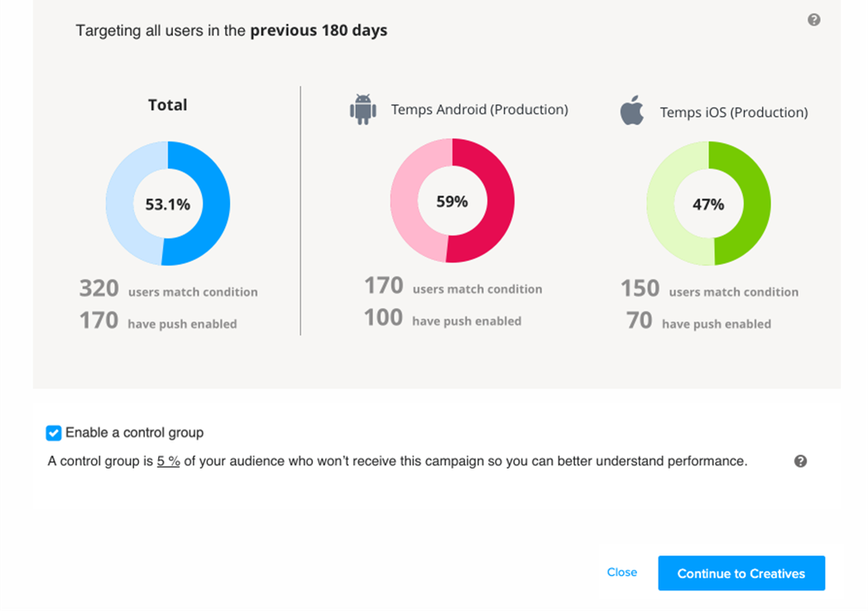
Task: Open help icon at top right
Action: (x=814, y=20)
